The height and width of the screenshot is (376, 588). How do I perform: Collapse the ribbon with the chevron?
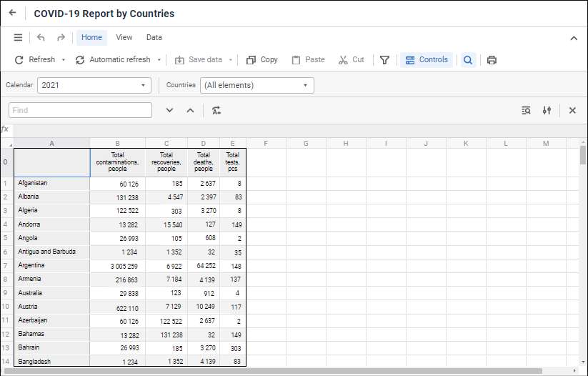[574, 38]
